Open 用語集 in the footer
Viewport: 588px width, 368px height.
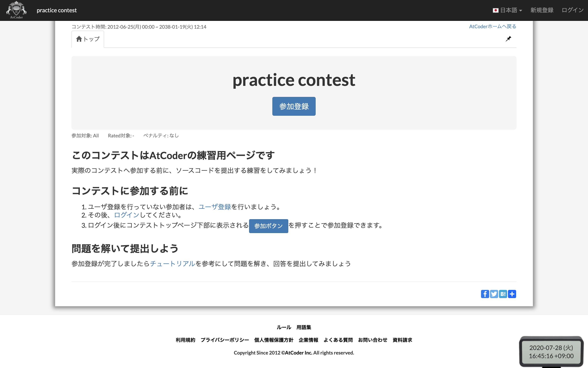click(x=304, y=327)
